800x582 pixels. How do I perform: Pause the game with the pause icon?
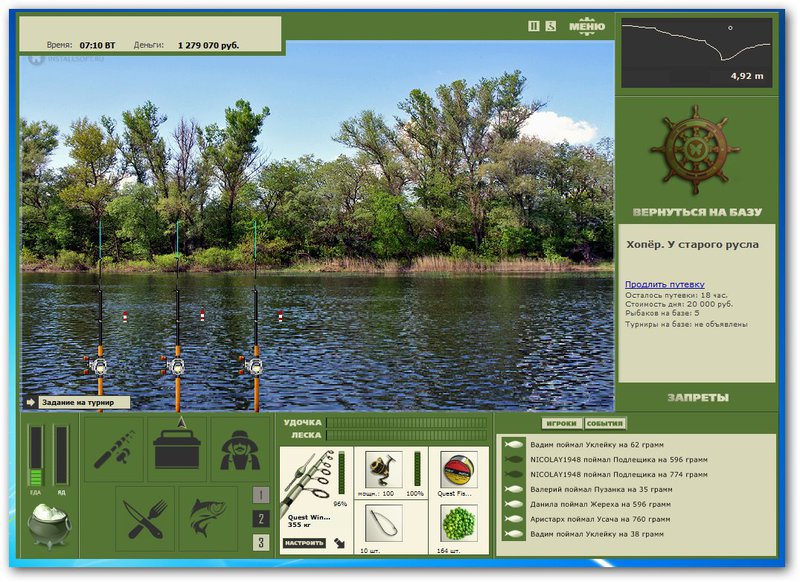pos(534,26)
